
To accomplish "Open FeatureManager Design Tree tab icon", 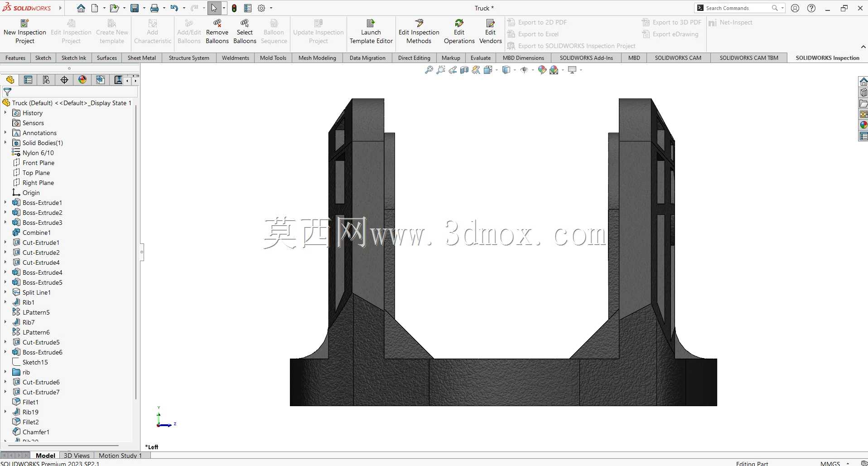I will pos(10,80).
